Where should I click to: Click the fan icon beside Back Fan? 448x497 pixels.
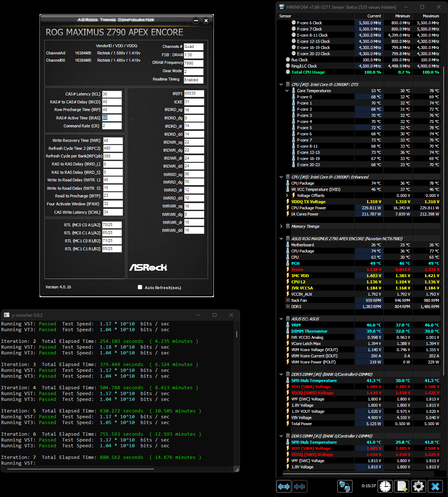click(x=288, y=300)
